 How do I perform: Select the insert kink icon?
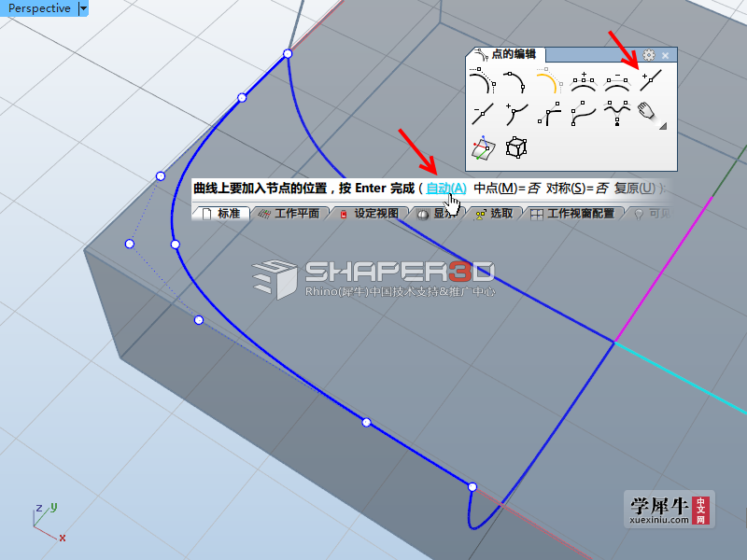pyautogui.click(x=516, y=114)
